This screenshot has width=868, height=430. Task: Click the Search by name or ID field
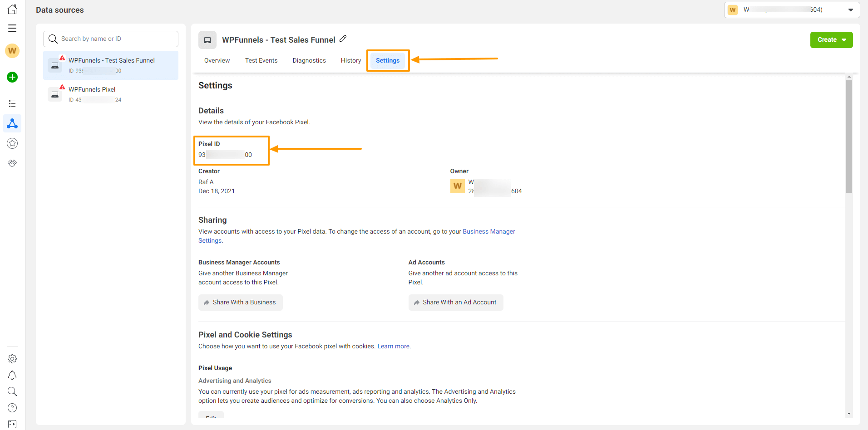tap(111, 39)
